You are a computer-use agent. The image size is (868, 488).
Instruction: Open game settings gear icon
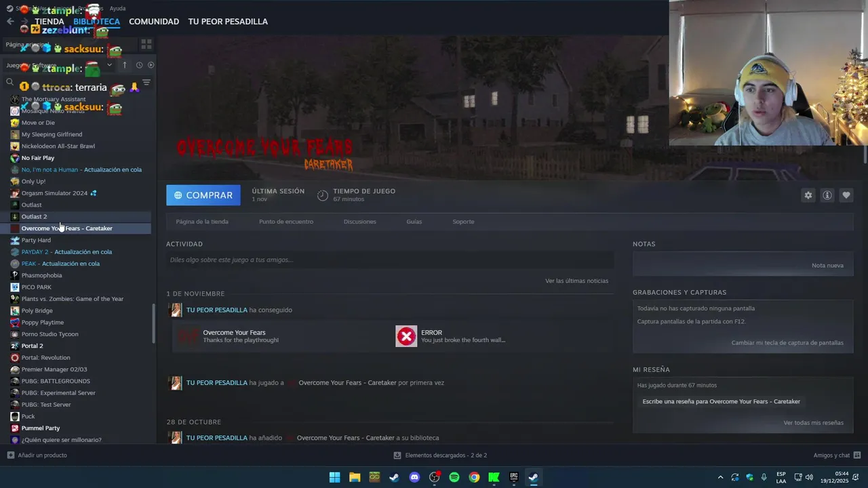(808, 195)
